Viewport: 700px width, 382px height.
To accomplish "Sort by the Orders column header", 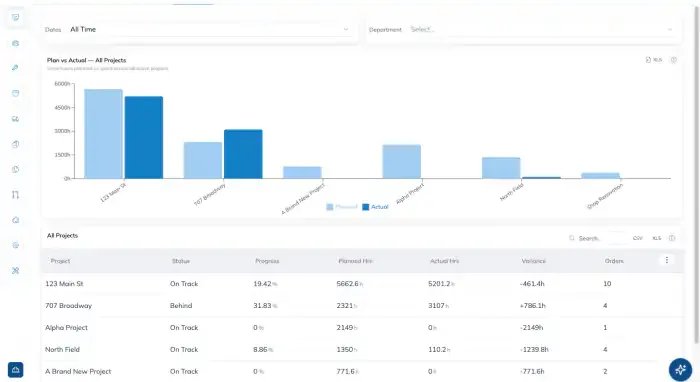I will [x=614, y=261].
